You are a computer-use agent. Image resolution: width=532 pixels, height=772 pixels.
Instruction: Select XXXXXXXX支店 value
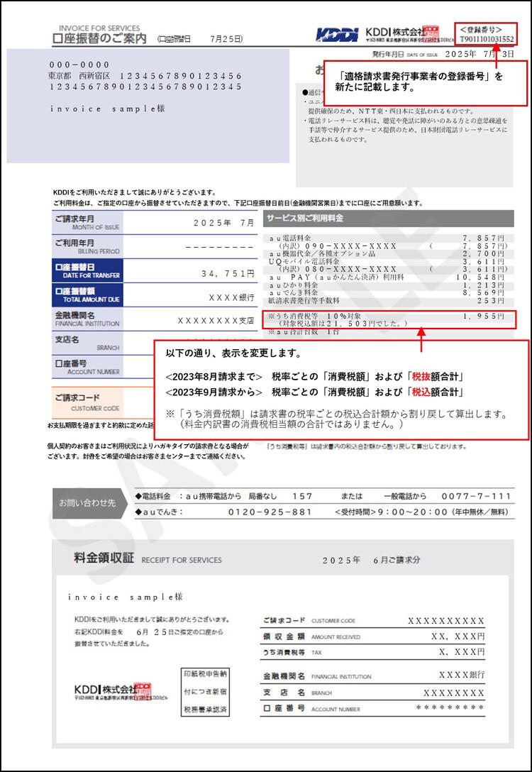click(216, 321)
